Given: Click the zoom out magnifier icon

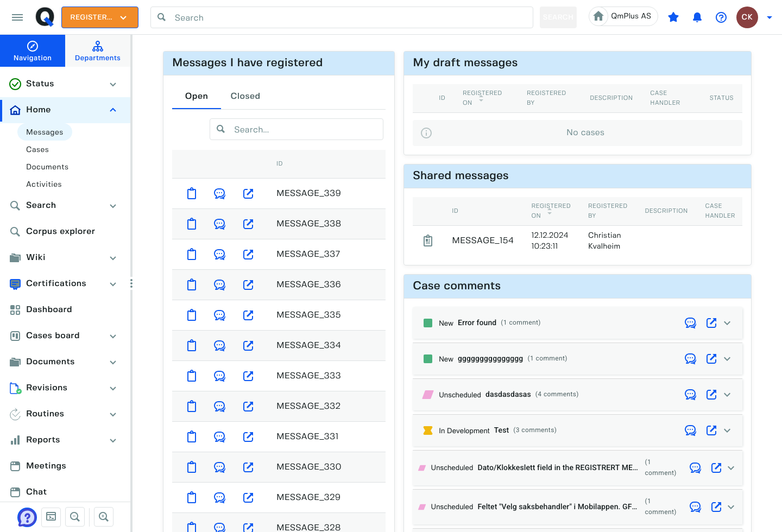Looking at the screenshot, I should click(75, 517).
